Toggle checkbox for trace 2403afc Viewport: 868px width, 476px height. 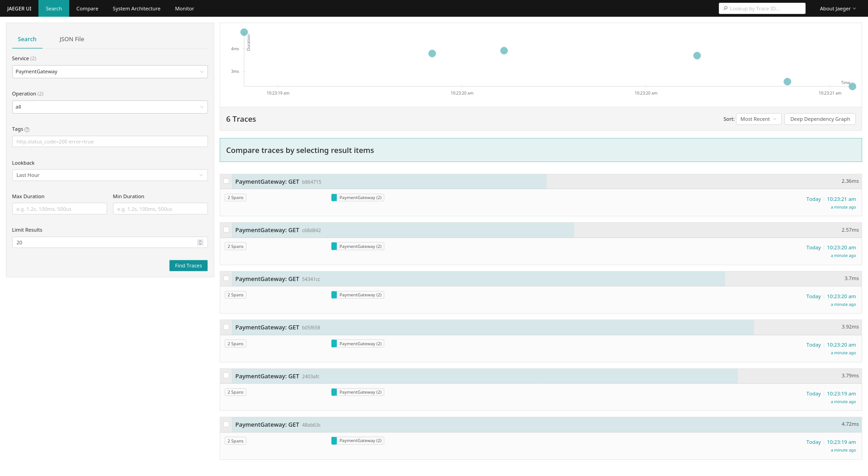pyautogui.click(x=226, y=376)
